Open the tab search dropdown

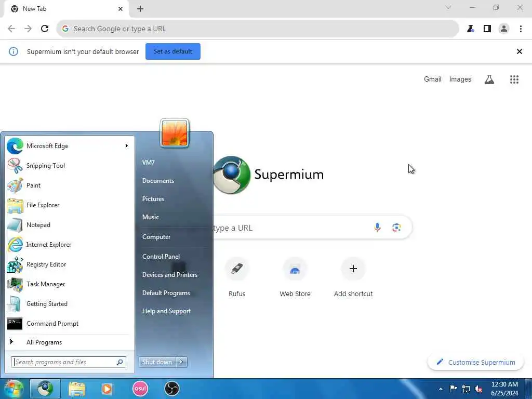pos(448,7)
